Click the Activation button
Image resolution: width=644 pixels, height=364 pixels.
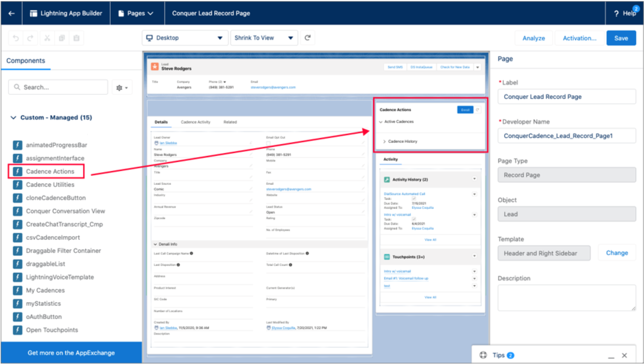580,38
